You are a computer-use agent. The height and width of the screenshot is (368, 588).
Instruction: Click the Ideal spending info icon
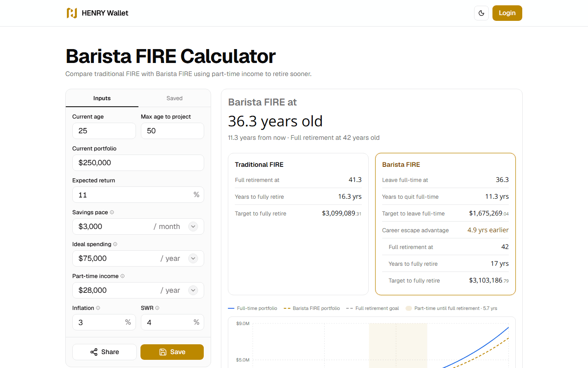point(115,244)
